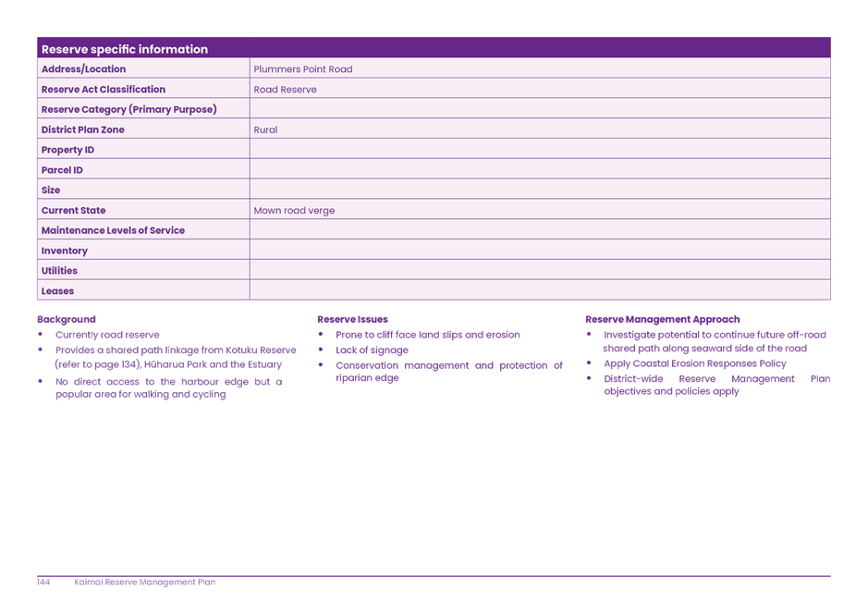This screenshot has width=868, height=614.
Task: Click the 'Utilities' row label
Action: click(x=59, y=271)
